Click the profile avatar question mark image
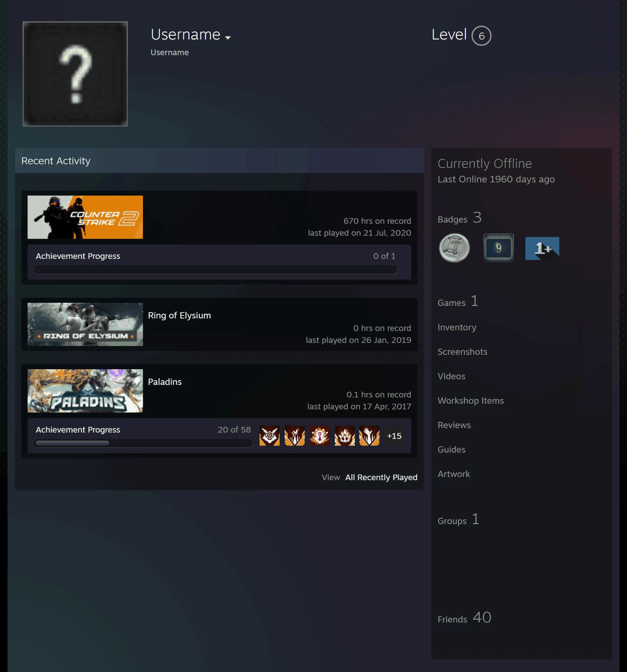Screen dimensions: 627x672 pos(75,74)
